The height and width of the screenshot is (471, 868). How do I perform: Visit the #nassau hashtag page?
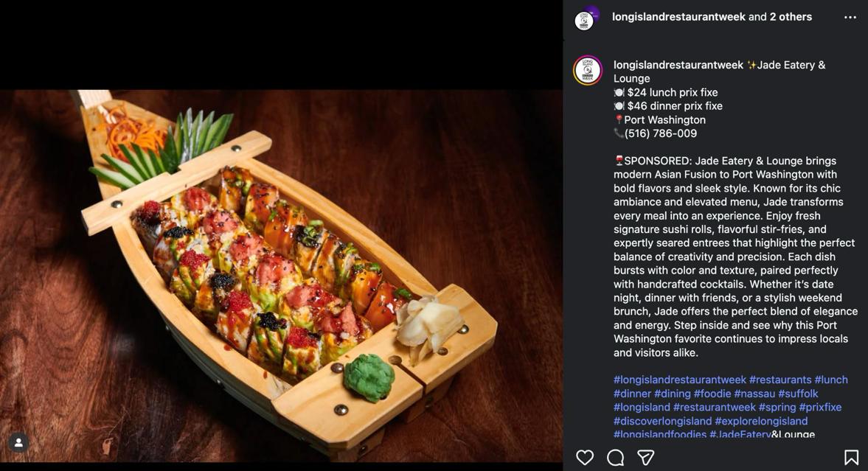[754, 394]
